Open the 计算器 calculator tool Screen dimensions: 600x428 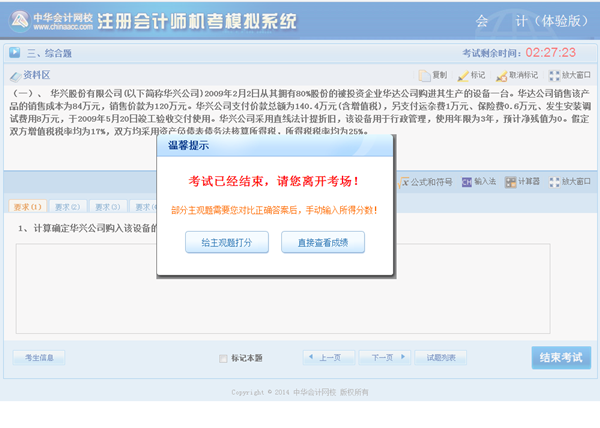click(x=522, y=182)
